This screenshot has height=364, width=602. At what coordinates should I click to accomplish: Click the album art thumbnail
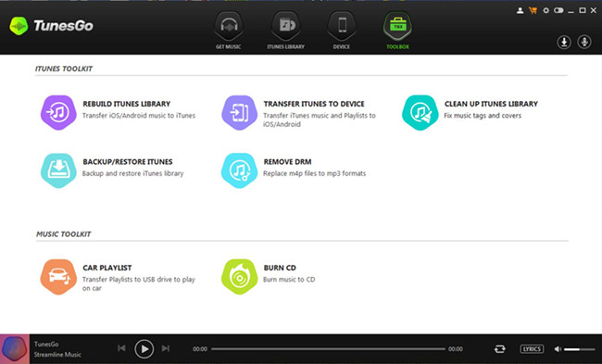click(x=15, y=349)
